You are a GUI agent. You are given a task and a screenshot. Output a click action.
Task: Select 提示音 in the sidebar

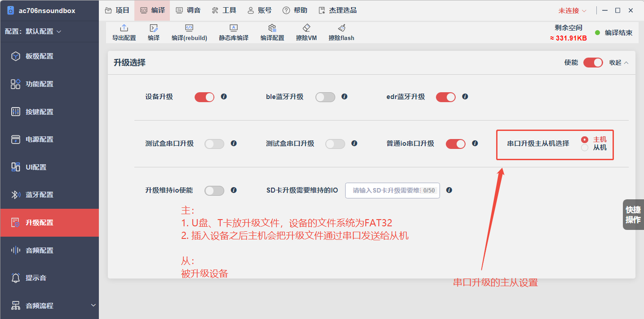point(49,278)
